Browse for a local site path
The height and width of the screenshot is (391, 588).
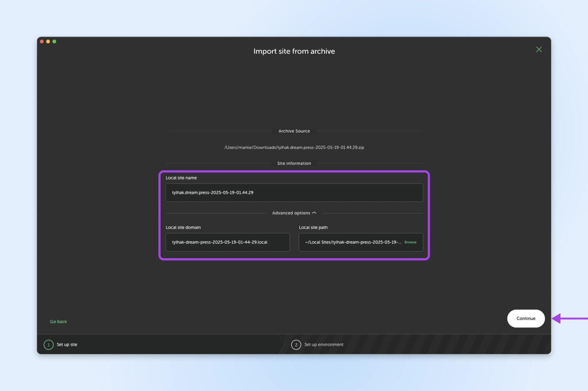[410, 242]
